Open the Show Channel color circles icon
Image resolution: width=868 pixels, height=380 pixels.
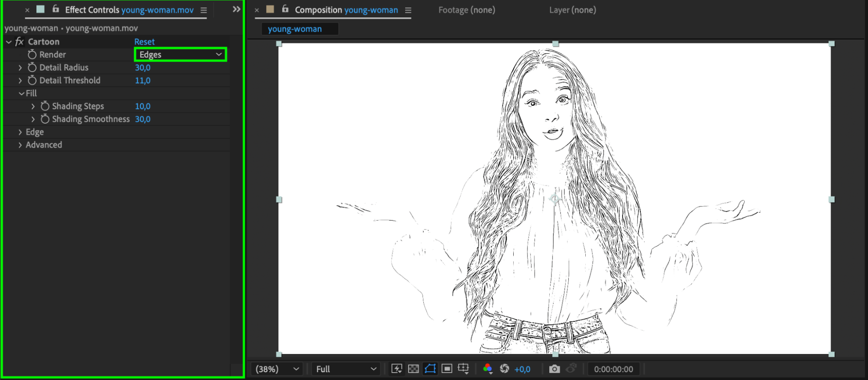pyautogui.click(x=487, y=369)
